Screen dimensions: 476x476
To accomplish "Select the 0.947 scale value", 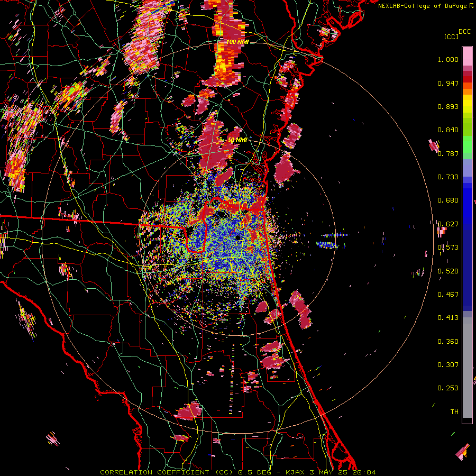I will 448,83.
